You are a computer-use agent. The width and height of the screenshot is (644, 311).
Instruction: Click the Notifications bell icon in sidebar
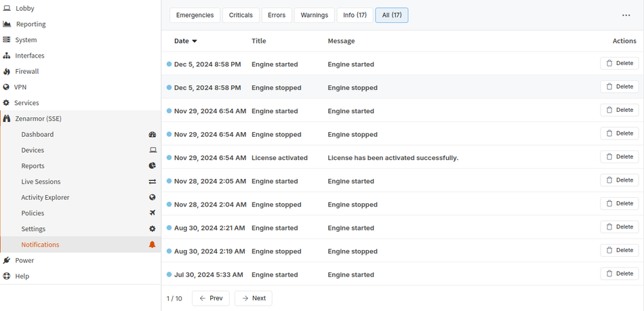point(152,245)
